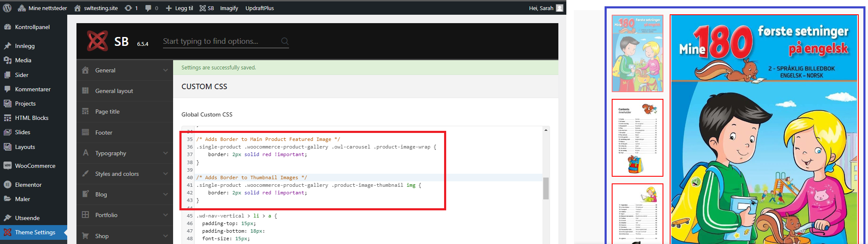Expand the General settings section chevron

coord(166,70)
